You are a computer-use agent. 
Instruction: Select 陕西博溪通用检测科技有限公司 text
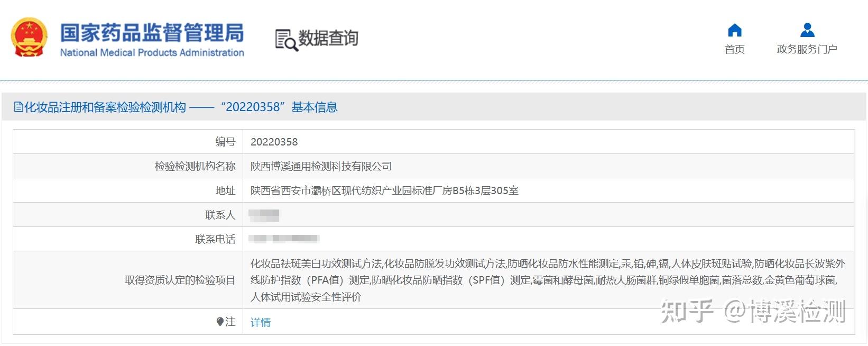[x=321, y=166]
